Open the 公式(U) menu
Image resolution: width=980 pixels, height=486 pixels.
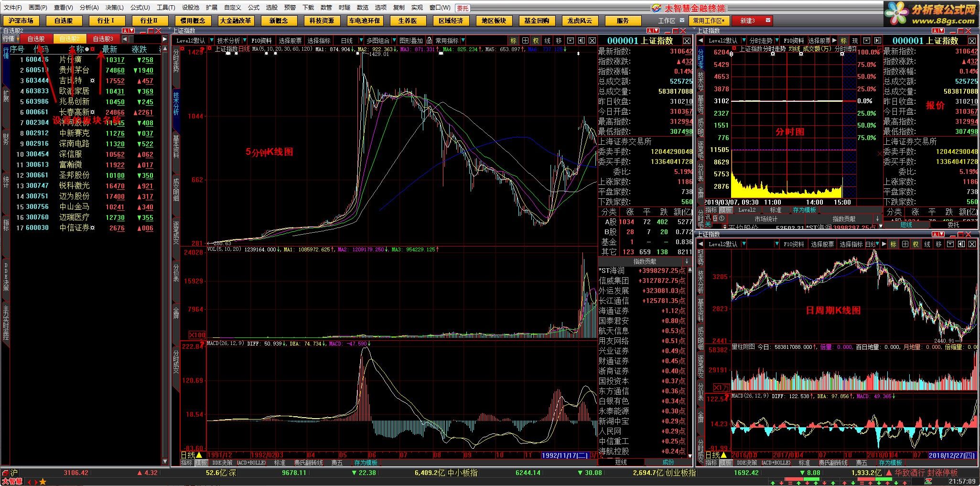click(x=140, y=8)
